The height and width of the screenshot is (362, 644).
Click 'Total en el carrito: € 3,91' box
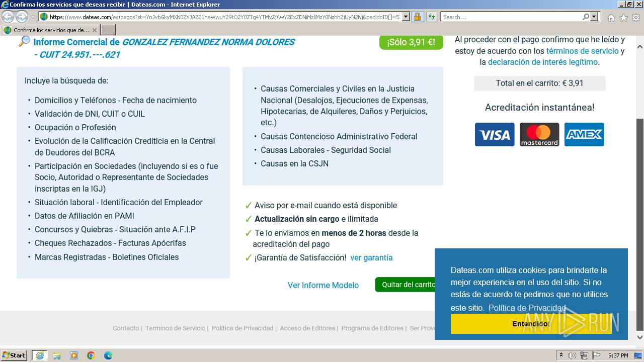[539, 83]
